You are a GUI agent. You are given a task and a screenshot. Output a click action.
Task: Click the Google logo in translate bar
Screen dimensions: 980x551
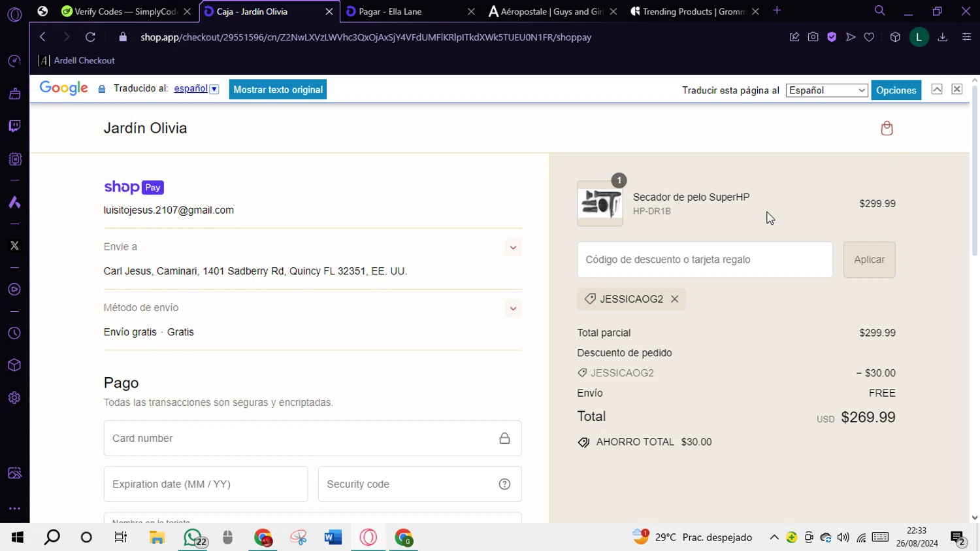tap(64, 89)
